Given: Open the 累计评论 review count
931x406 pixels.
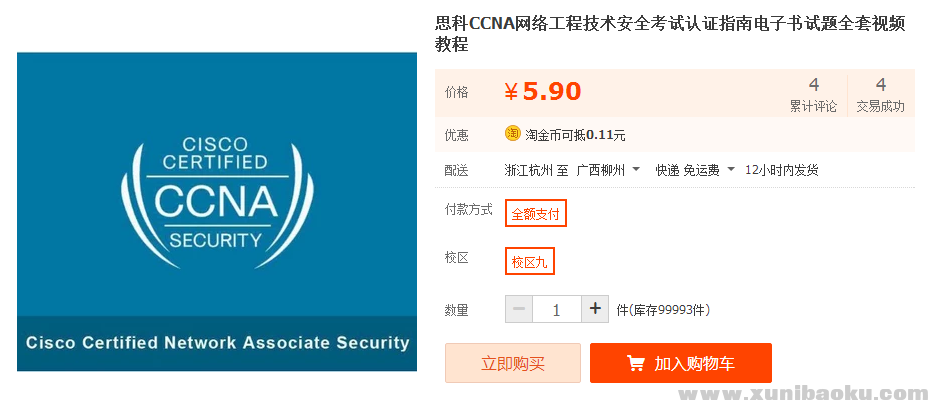Looking at the screenshot, I should pos(813,94).
